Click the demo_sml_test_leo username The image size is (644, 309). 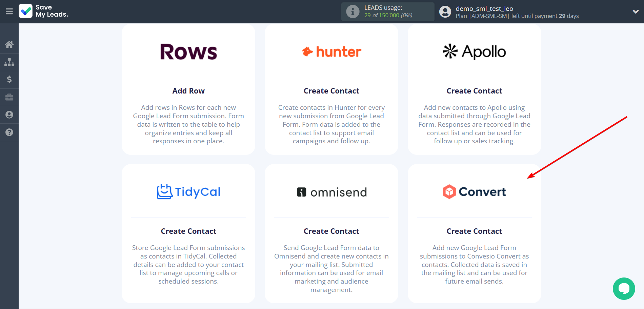point(484,8)
